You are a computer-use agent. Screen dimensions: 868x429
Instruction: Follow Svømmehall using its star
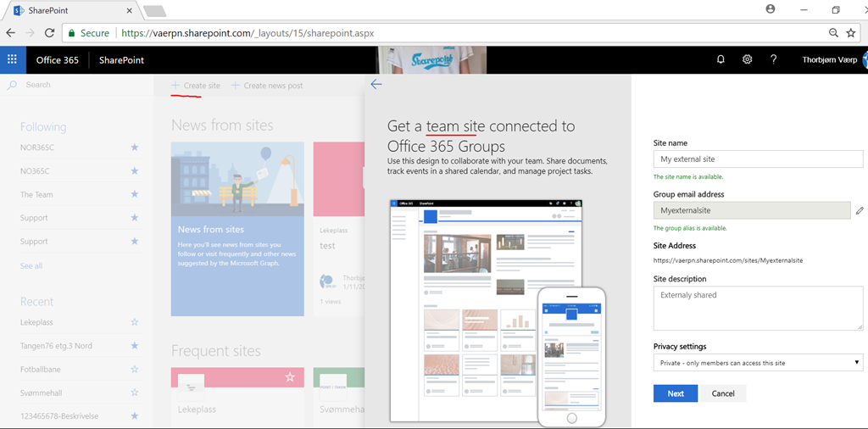(x=134, y=393)
